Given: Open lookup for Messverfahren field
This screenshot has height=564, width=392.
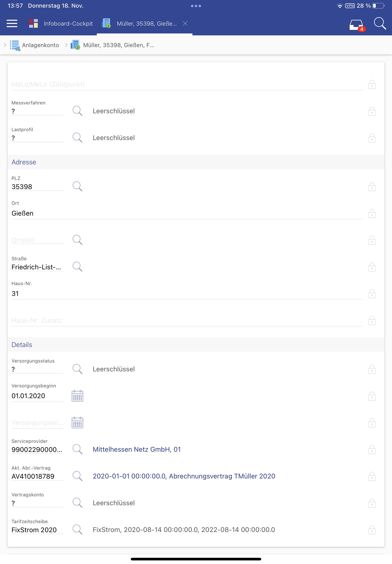Looking at the screenshot, I should click(x=77, y=111).
